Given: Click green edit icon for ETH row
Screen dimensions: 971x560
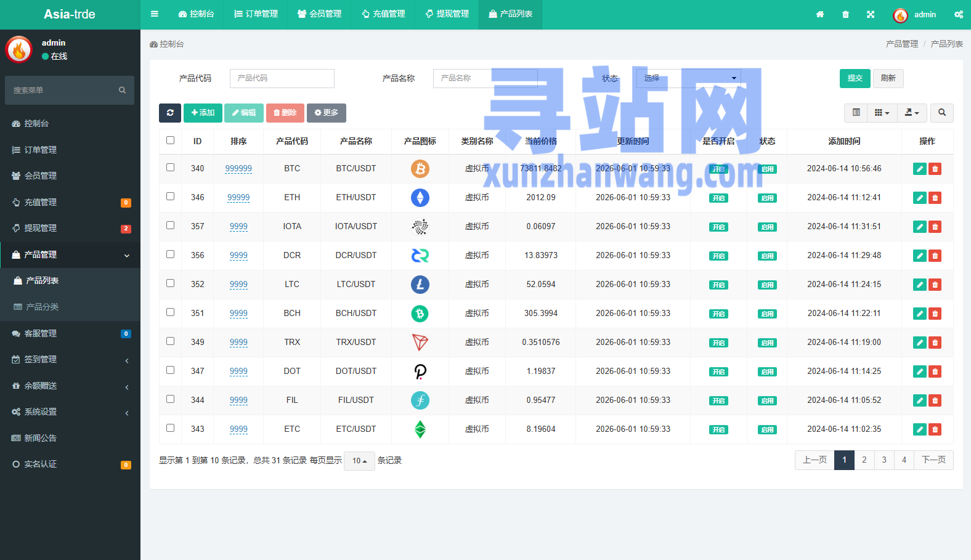Looking at the screenshot, I should pyautogui.click(x=920, y=198).
